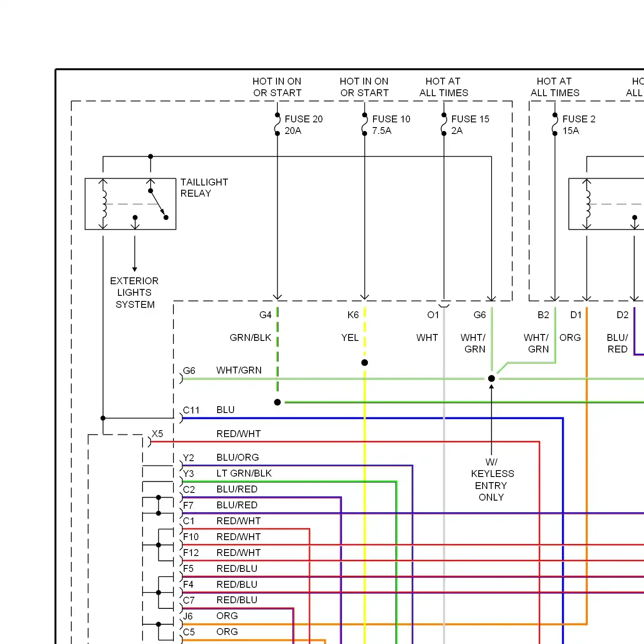Click the RED/WHT label beside X5
The height and width of the screenshot is (644, 644).
(239, 434)
